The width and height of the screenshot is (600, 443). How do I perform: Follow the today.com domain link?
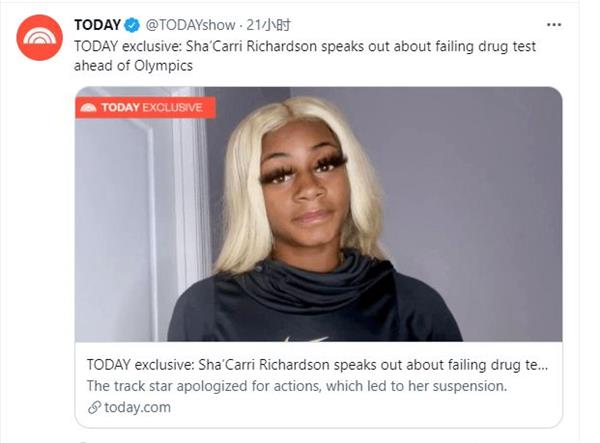(137, 407)
